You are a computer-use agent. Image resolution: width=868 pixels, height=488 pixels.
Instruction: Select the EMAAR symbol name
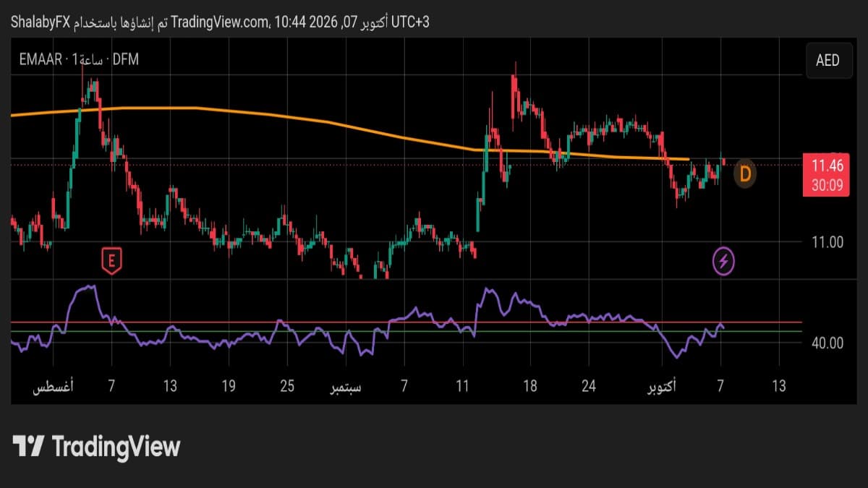click(40, 60)
